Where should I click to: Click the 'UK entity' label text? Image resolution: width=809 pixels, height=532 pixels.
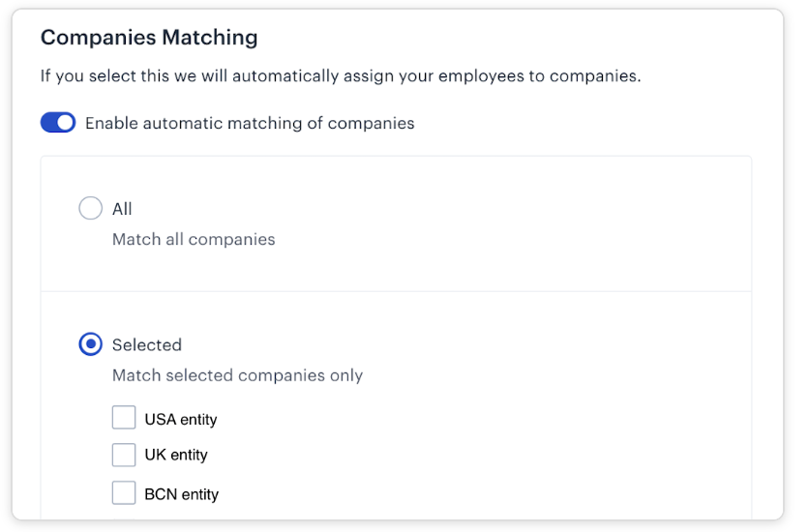point(176,456)
